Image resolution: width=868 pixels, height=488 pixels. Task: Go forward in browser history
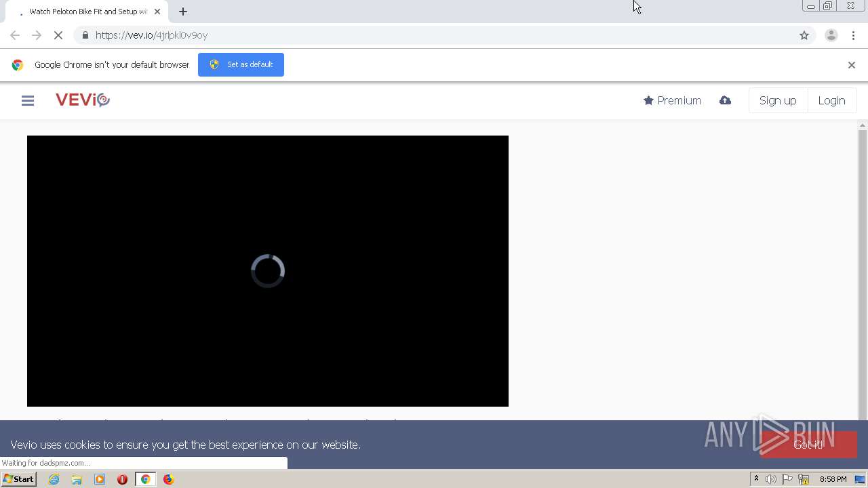[37, 35]
